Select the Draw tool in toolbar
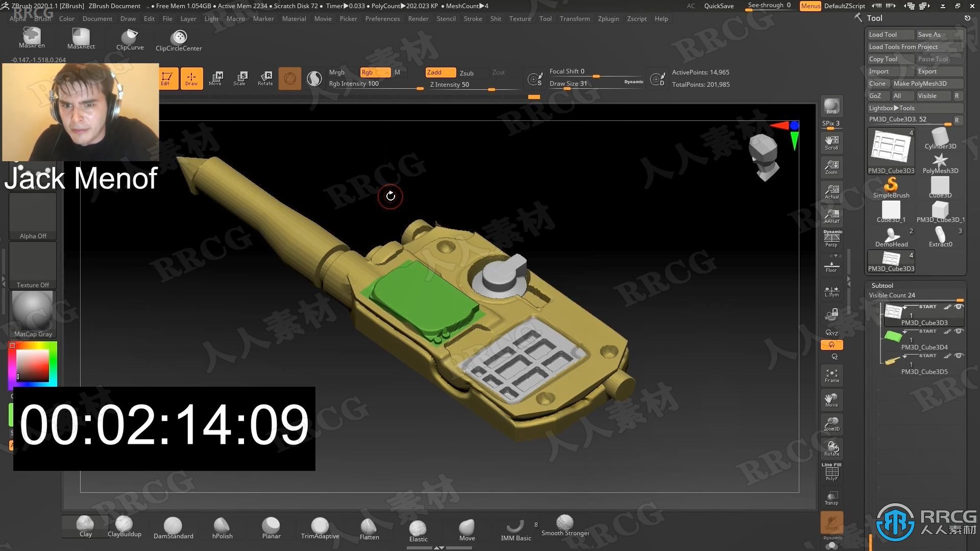This screenshot has height=551, width=980. [x=190, y=78]
